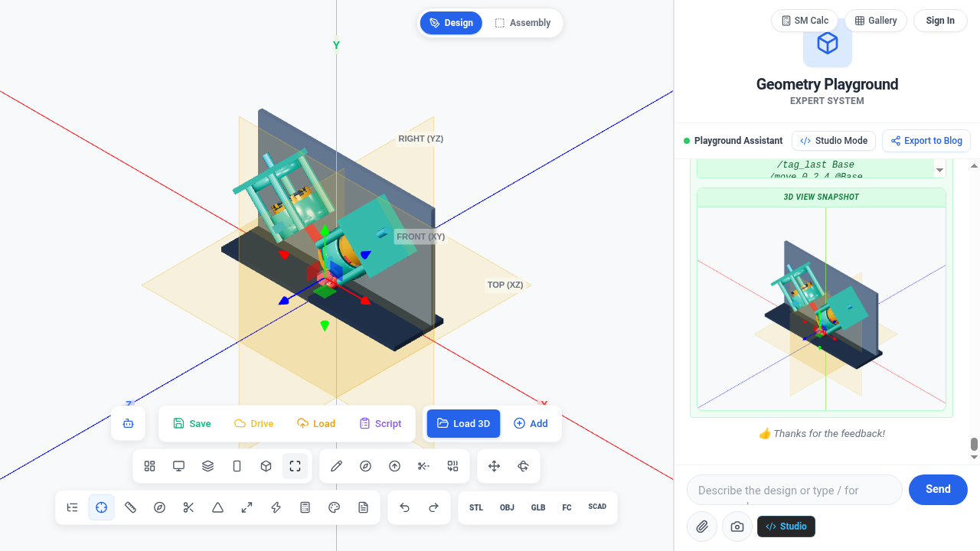
Task: Select the scissors cut tool
Action: (189, 507)
